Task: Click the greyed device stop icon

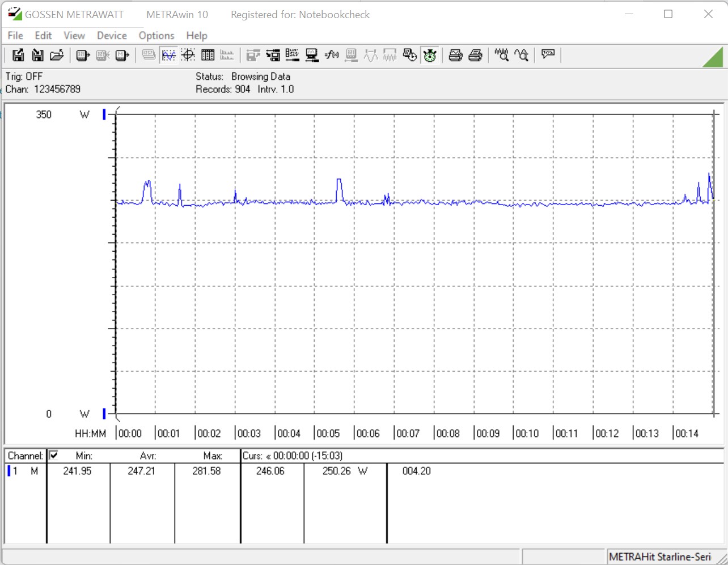Action: tap(103, 55)
